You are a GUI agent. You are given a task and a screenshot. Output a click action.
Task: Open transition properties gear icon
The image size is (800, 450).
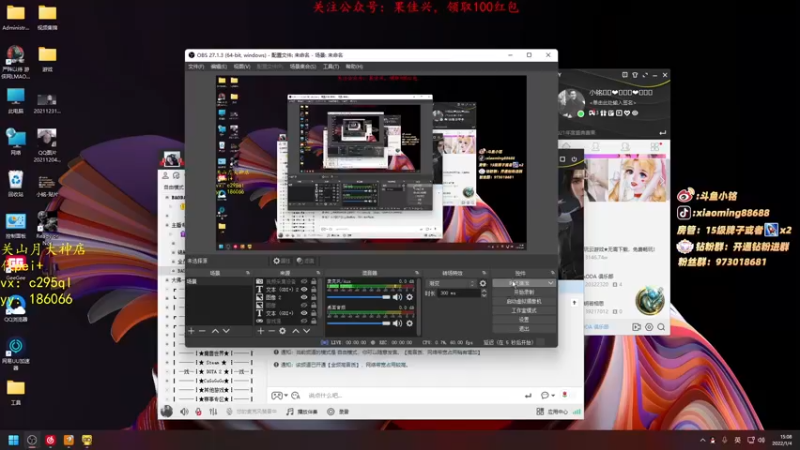[483, 283]
